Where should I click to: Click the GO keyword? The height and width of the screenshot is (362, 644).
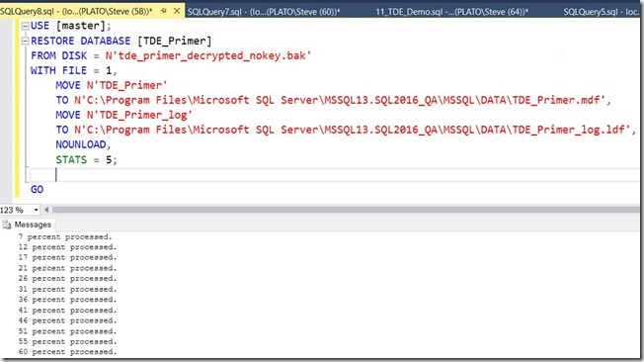[37, 189]
